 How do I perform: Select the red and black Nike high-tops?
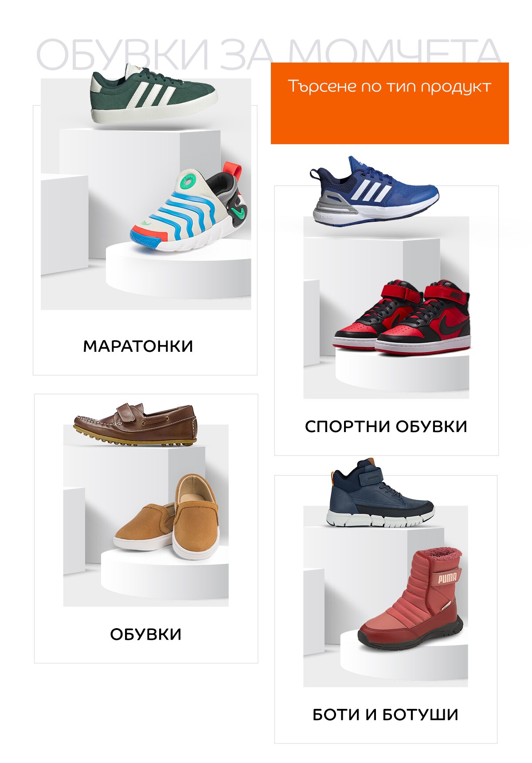coord(402,318)
